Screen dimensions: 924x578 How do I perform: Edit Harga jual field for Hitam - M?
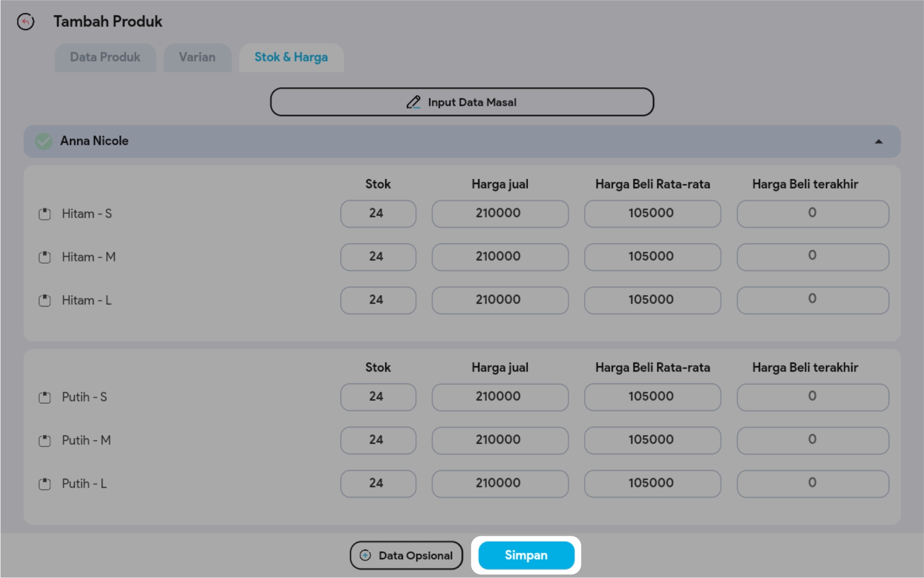(x=500, y=257)
